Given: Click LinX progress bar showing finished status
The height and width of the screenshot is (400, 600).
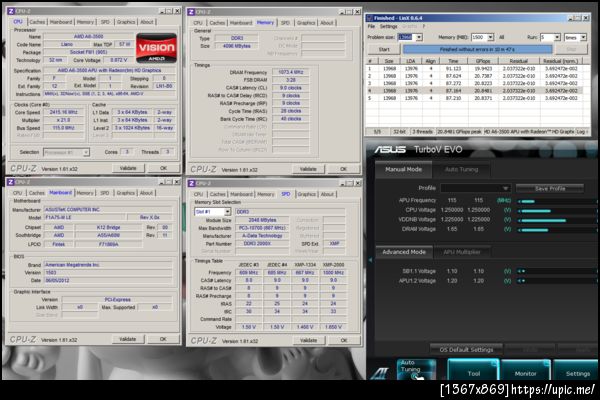Looking at the screenshot, I should pyautogui.click(x=477, y=49).
